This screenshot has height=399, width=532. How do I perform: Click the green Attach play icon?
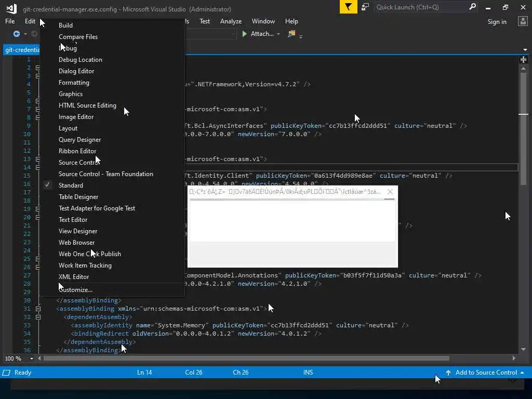coord(244,34)
